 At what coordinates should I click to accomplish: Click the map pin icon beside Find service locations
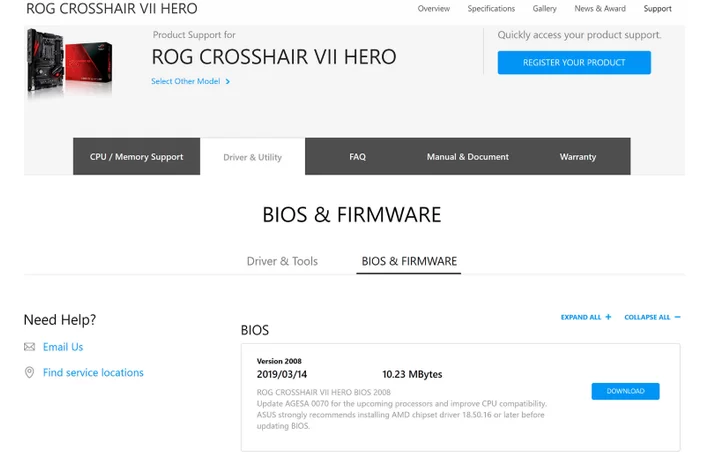29,373
